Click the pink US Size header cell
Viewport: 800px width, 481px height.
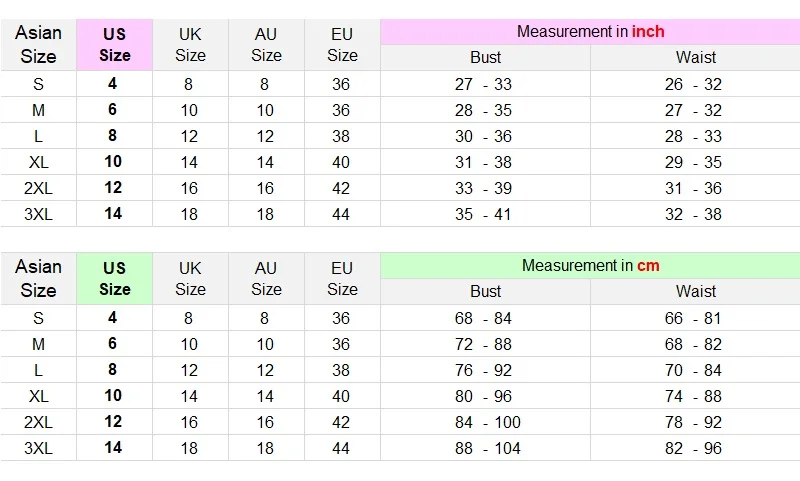point(114,45)
